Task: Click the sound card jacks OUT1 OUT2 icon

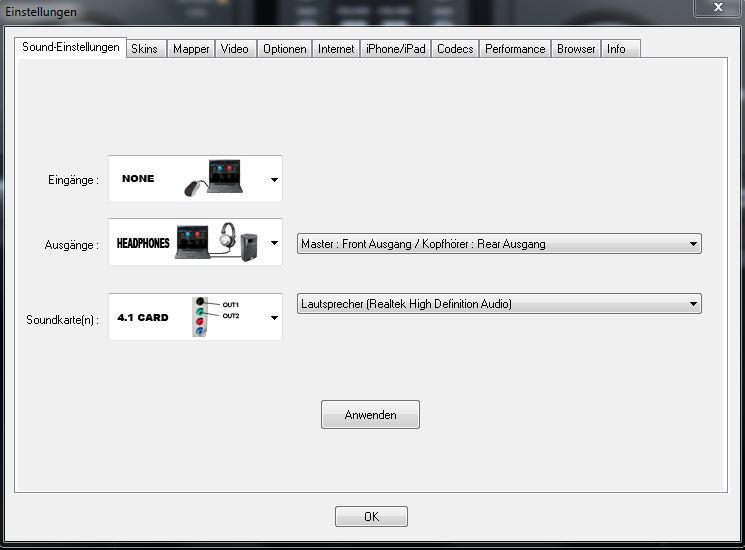Action: (x=215, y=316)
